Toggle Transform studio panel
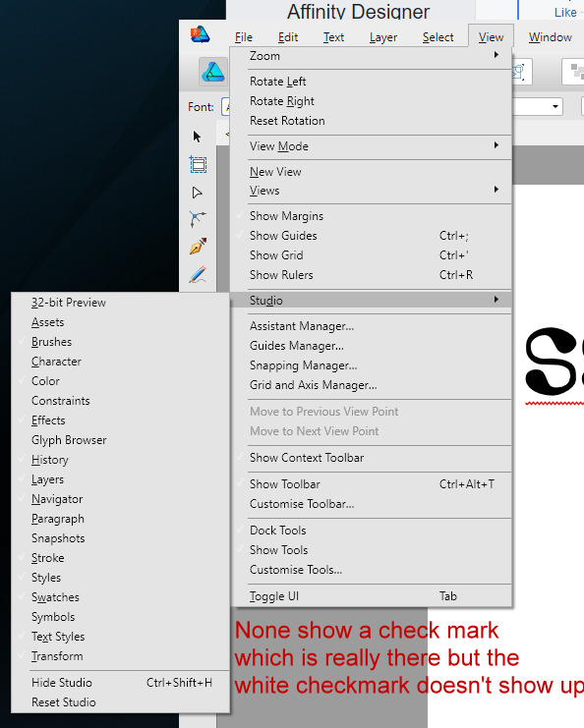The width and height of the screenshot is (584, 728). (x=120, y=656)
